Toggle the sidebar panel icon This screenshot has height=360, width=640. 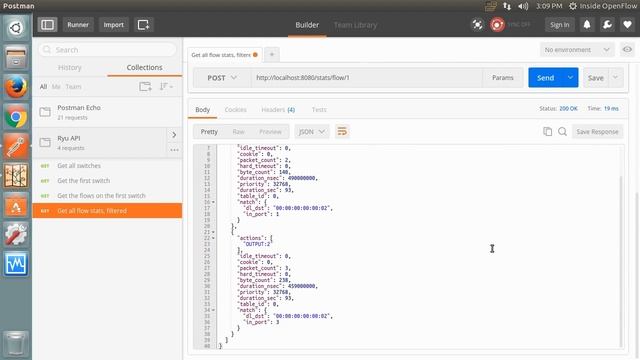pos(47,25)
